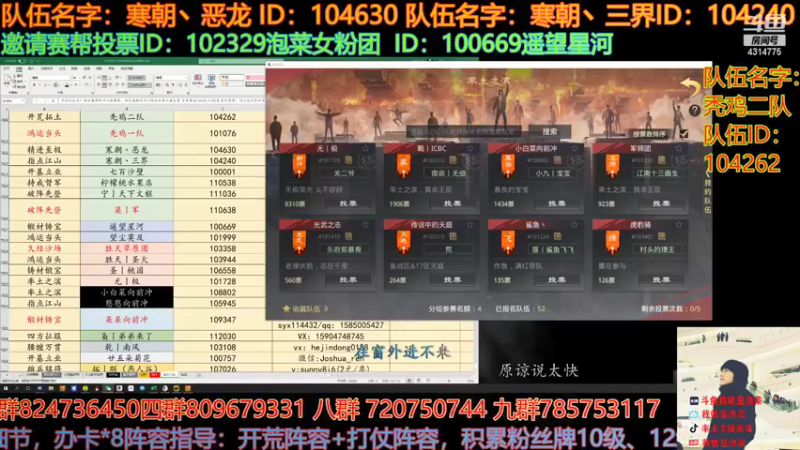This screenshot has width=800, height=450.
Task: Select cell containing 七百沙壁
Action: click(x=127, y=172)
